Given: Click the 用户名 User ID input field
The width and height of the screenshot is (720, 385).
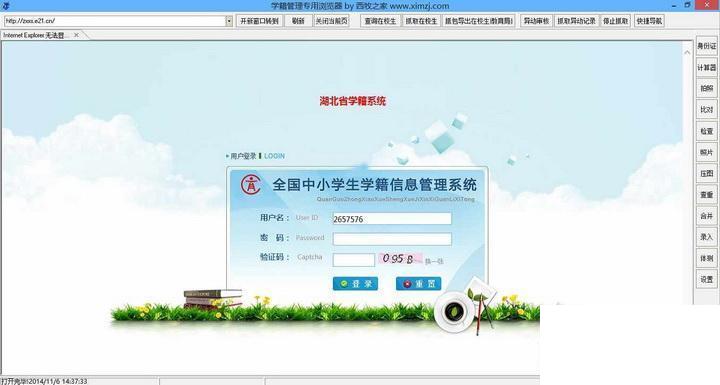Looking at the screenshot, I should [392, 219].
